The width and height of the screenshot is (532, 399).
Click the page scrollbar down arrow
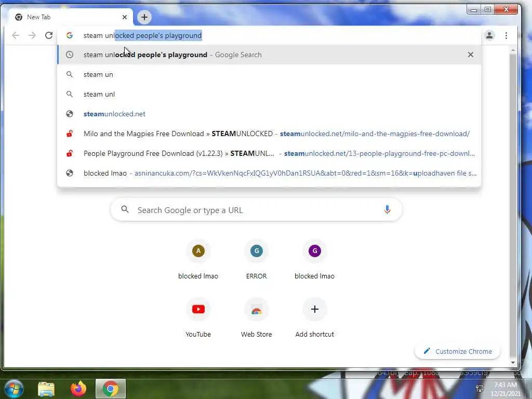click(x=513, y=362)
